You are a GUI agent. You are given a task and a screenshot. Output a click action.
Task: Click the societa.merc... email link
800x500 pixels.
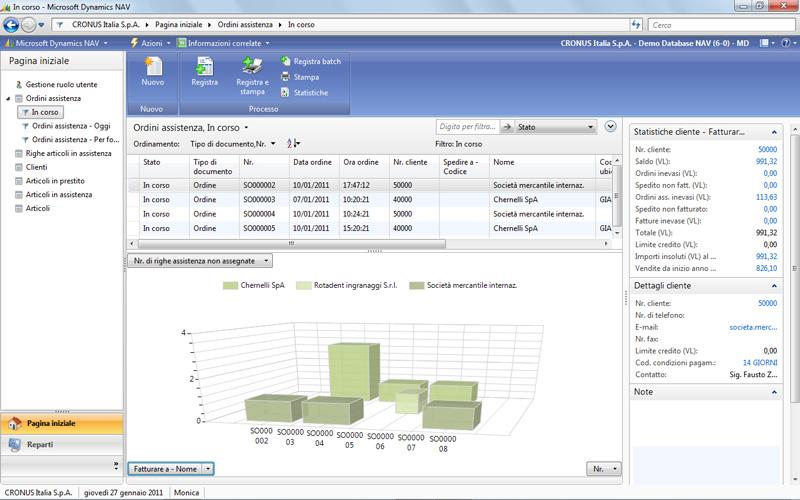point(753,327)
